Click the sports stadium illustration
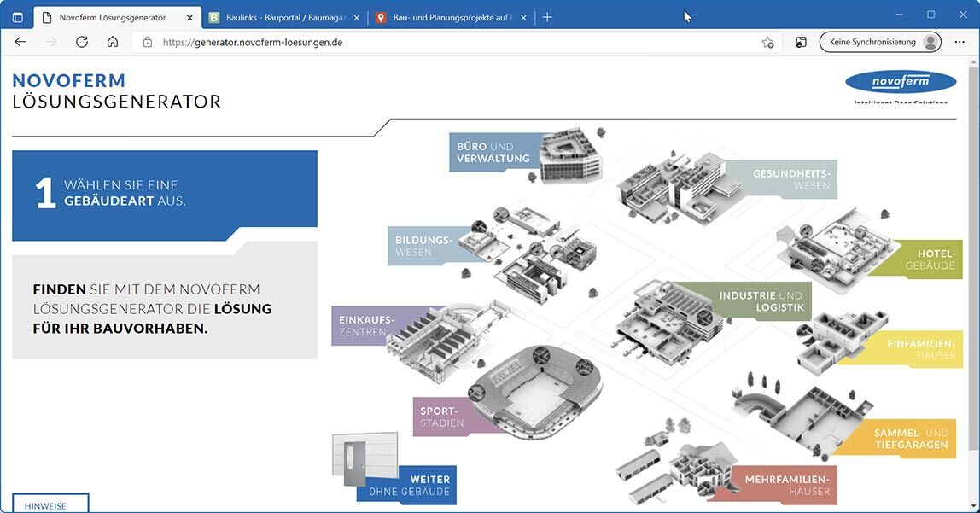The image size is (980, 513). (x=536, y=391)
